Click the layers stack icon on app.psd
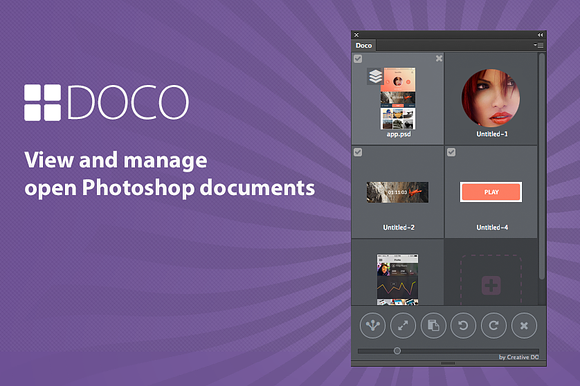580x386 pixels. (375, 77)
